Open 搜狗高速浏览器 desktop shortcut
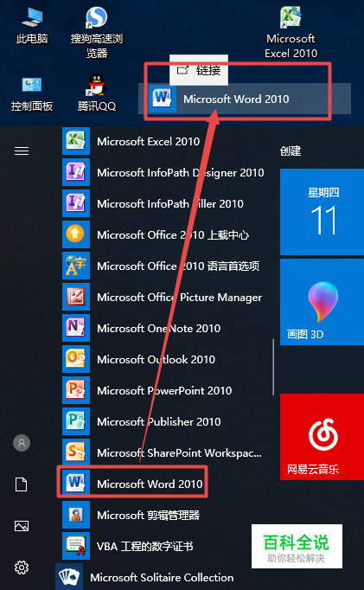This screenshot has height=590, width=364. (x=97, y=32)
